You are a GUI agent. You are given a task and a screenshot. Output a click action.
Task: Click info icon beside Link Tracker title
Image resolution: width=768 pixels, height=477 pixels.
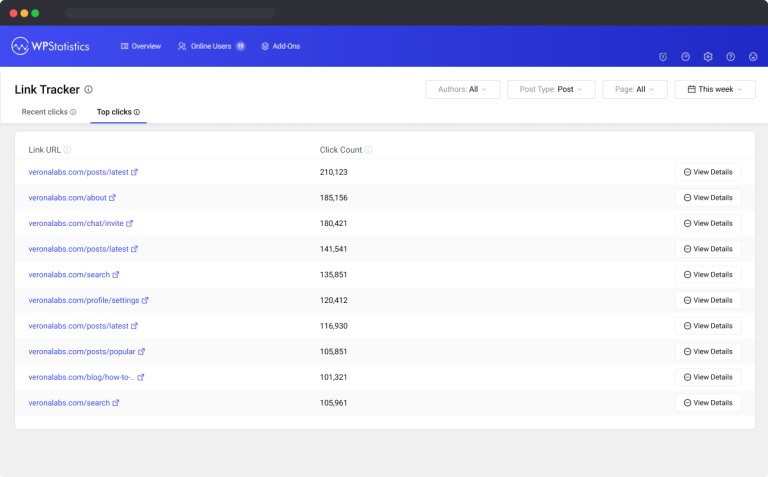pyautogui.click(x=89, y=90)
